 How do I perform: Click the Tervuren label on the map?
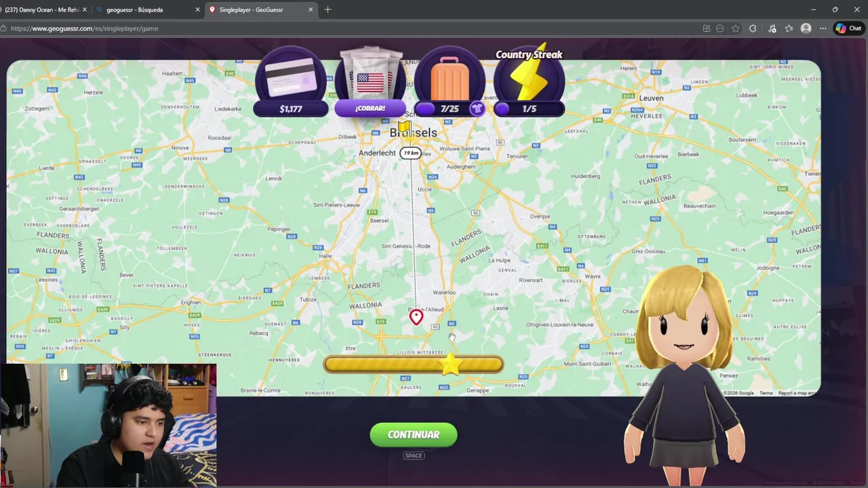pos(517,156)
